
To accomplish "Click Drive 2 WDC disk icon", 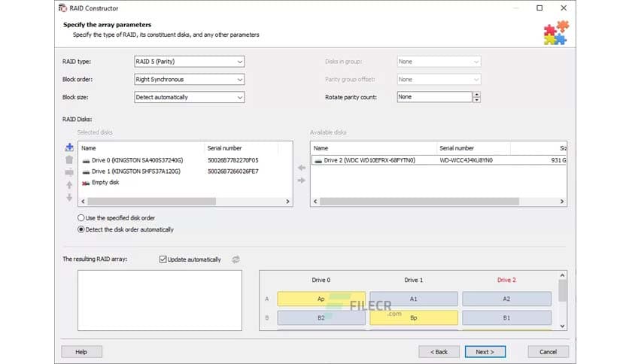I will click(x=318, y=160).
